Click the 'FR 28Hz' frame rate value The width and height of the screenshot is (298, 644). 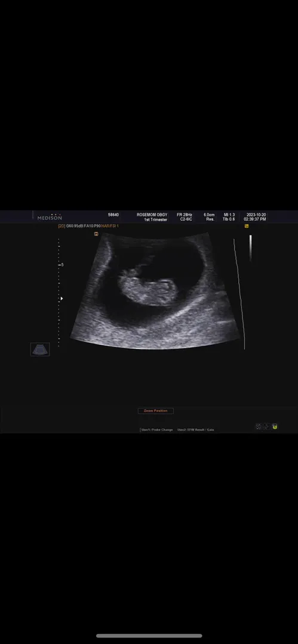pyautogui.click(x=185, y=215)
